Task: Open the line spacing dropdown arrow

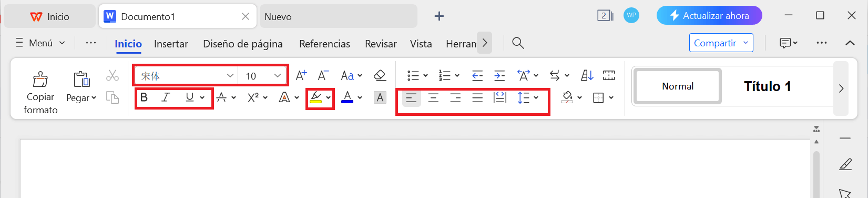Action: (536, 97)
